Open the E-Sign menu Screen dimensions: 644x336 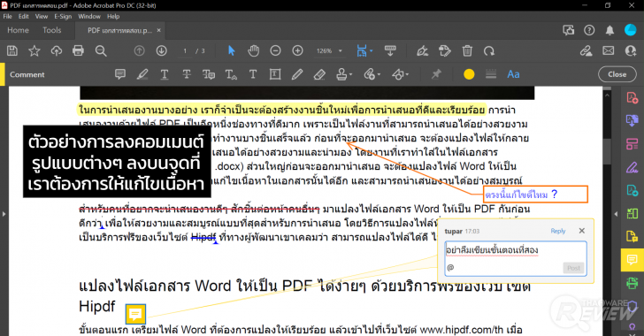(63, 17)
